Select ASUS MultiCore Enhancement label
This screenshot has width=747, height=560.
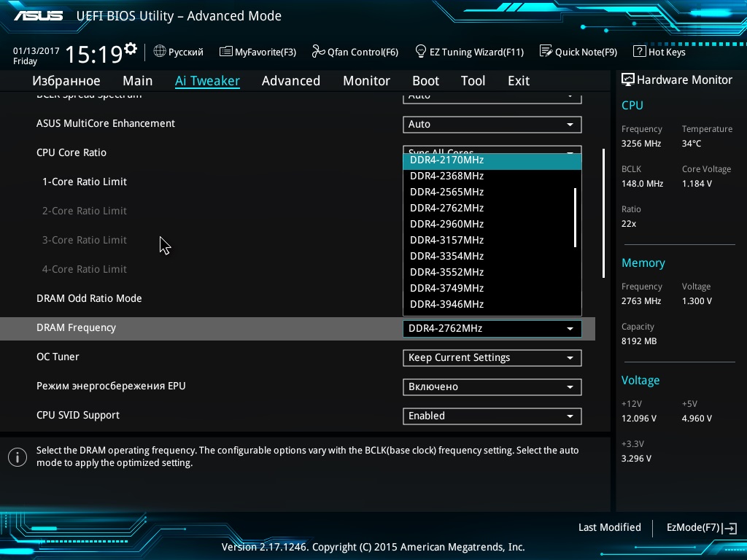click(x=106, y=123)
